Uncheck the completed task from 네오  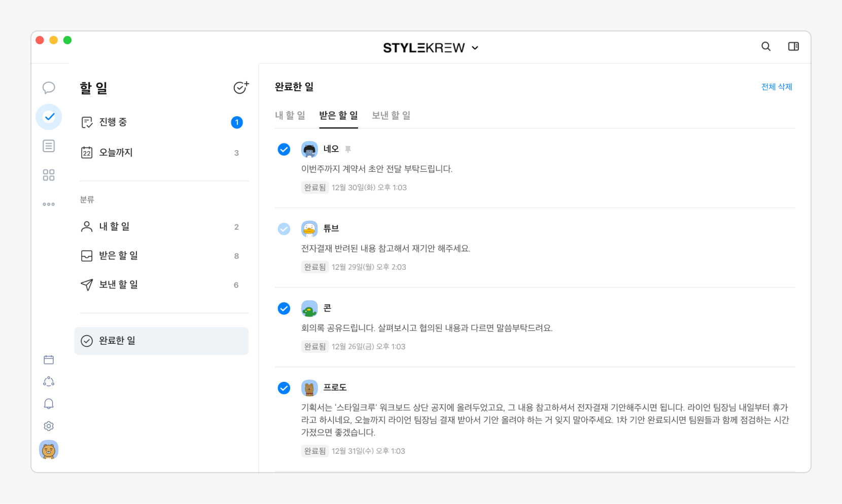coord(284,150)
